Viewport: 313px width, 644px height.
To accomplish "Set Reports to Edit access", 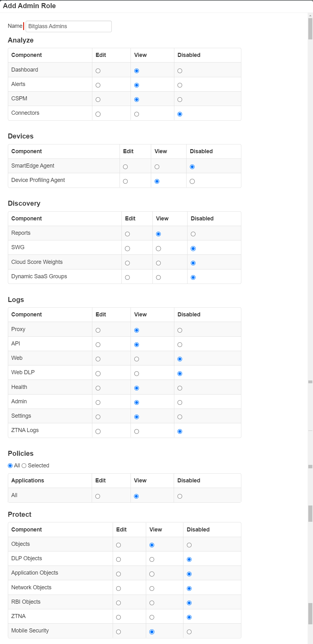I will click(127, 234).
